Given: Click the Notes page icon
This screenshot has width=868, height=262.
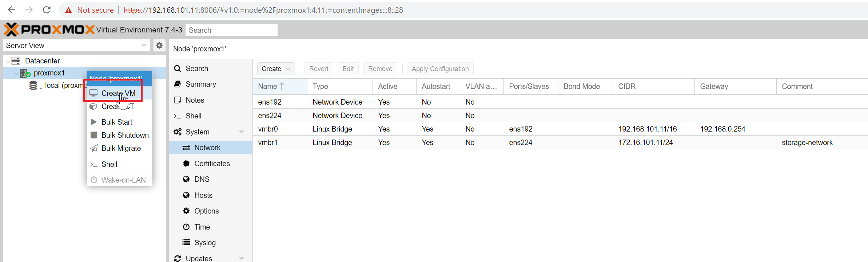Looking at the screenshot, I should pyautogui.click(x=178, y=100).
